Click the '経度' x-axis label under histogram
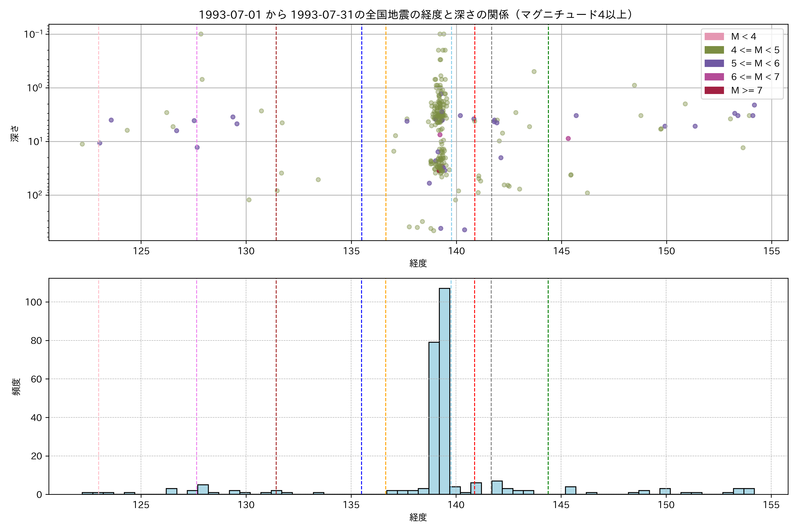798x532 pixels. point(418,517)
